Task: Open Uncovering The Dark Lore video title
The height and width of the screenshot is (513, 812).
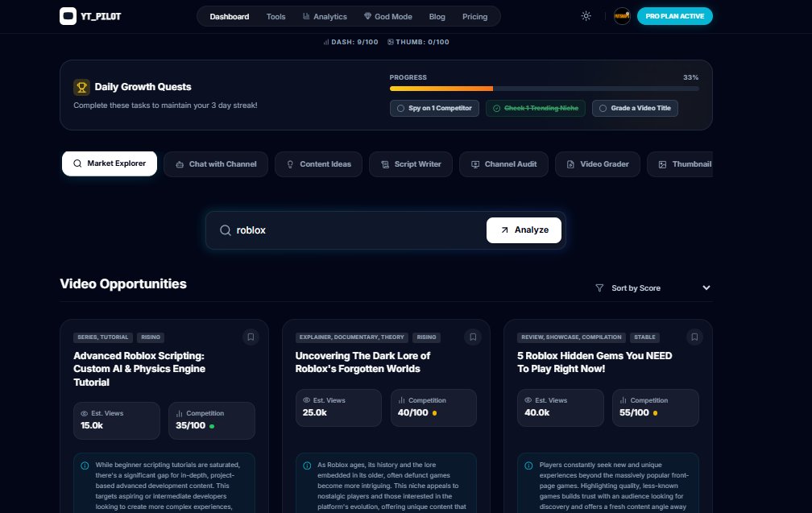Action: 362,362
